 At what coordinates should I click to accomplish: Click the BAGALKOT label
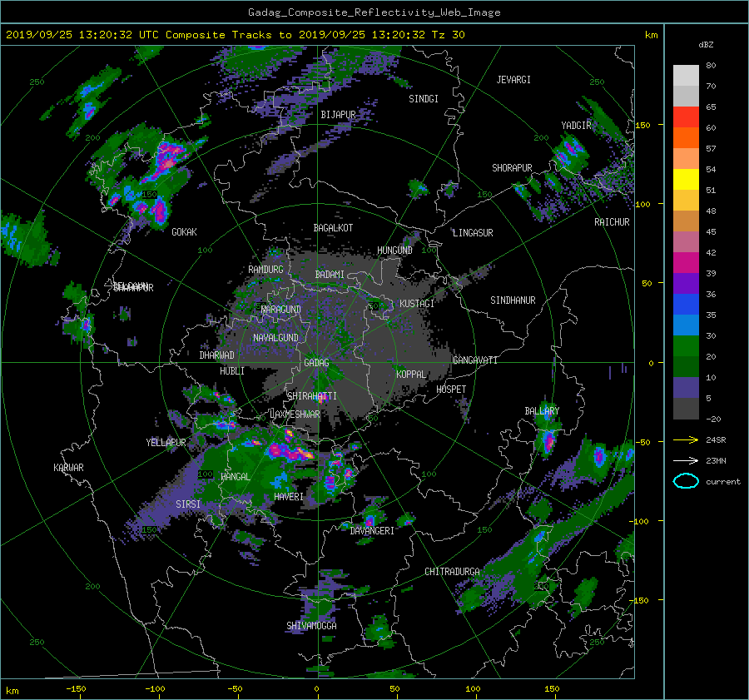coord(333,228)
